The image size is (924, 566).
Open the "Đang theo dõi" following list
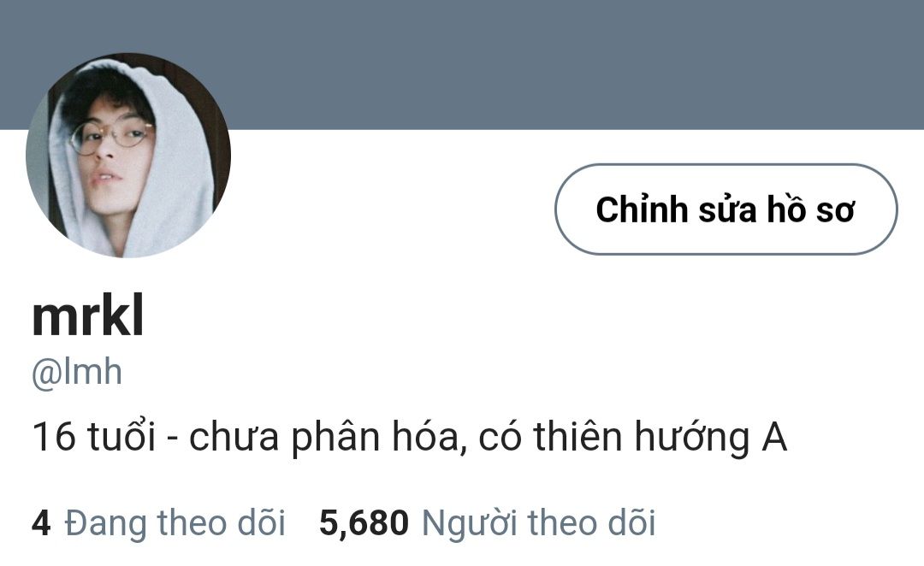point(175,523)
